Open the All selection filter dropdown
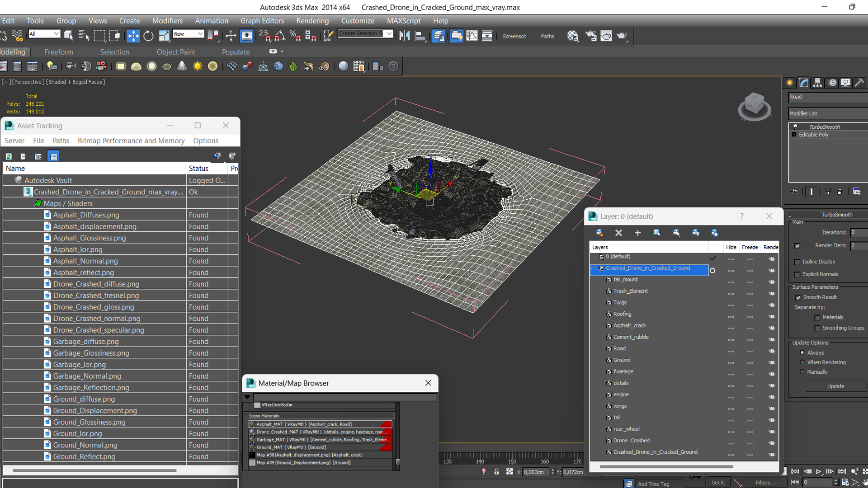The image size is (868, 488). (x=44, y=34)
